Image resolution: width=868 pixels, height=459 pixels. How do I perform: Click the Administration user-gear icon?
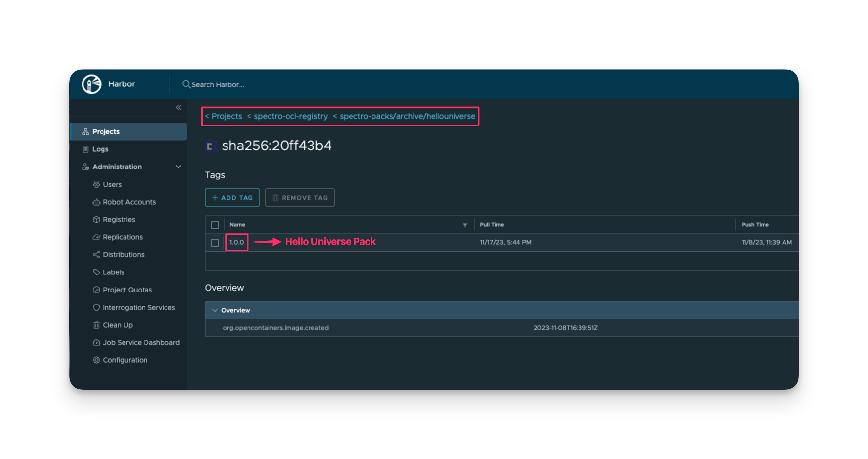(x=85, y=167)
